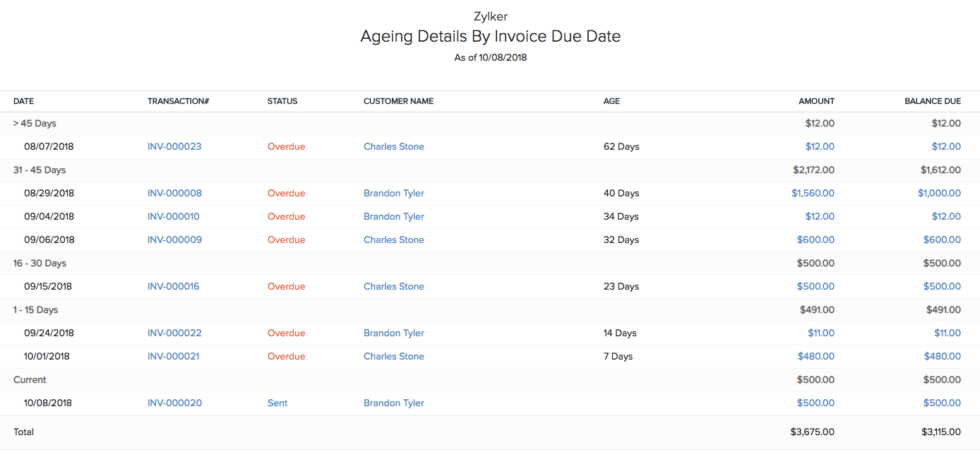Click Brandon Tyler on INV-000008 row

[x=394, y=194]
